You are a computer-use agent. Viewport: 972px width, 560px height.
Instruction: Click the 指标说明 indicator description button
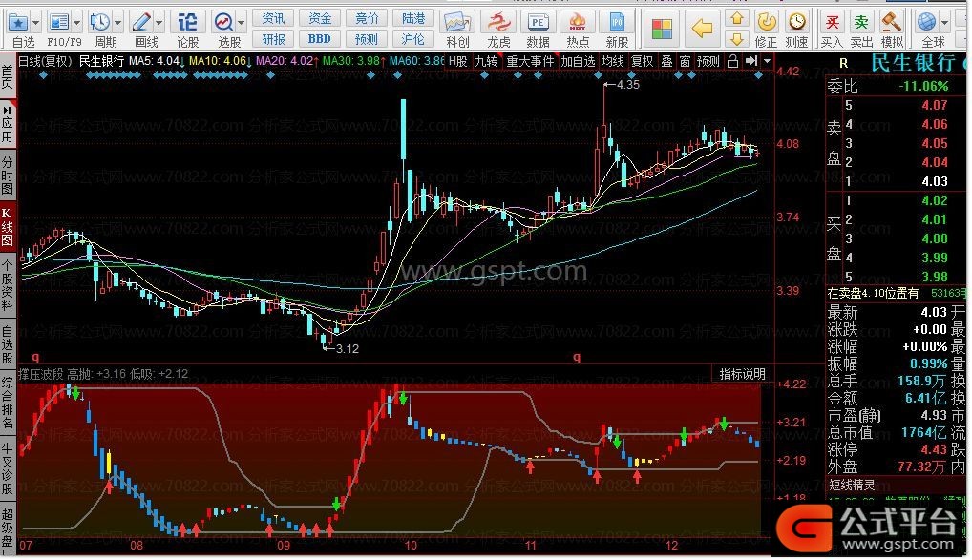point(742,374)
